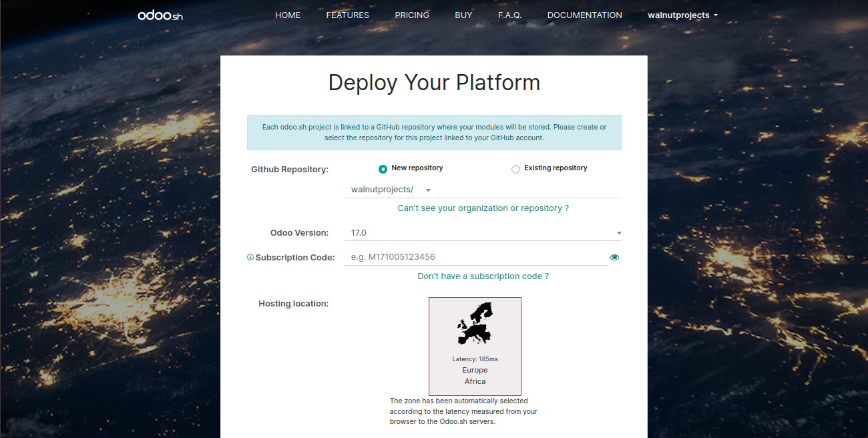Toggle subscription code visibility eye icon

pos(614,257)
